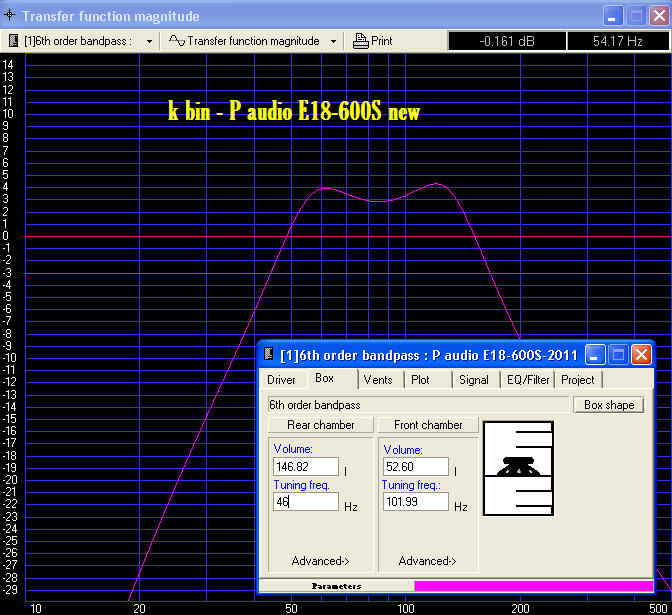This screenshot has width=672, height=615.
Task: Click the front chamber Volume field 52.60
Action: pyautogui.click(x=416, y=466)
